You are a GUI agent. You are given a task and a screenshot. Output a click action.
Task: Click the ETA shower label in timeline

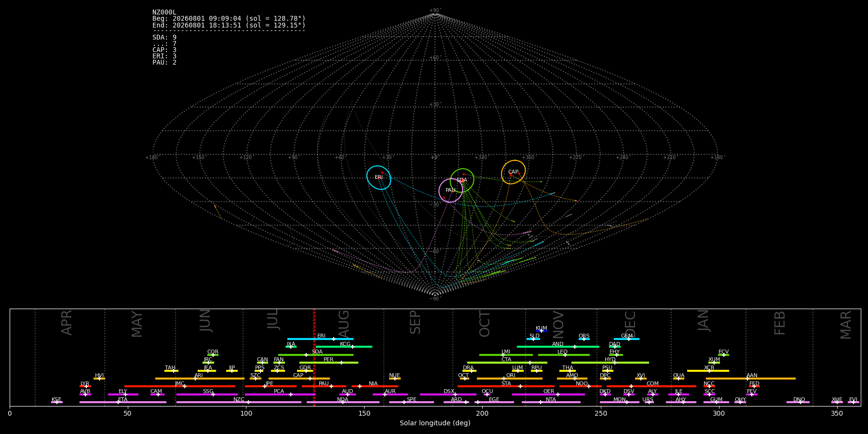tap(123, 400)
